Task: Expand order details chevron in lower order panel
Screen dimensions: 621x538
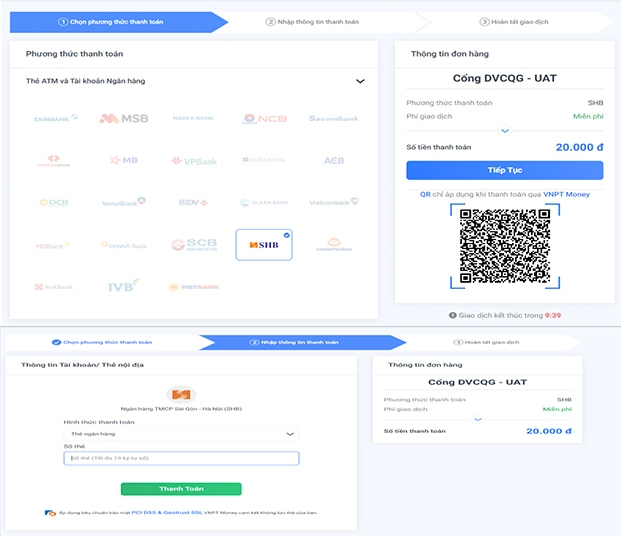Action: click(x=478, y=419)
